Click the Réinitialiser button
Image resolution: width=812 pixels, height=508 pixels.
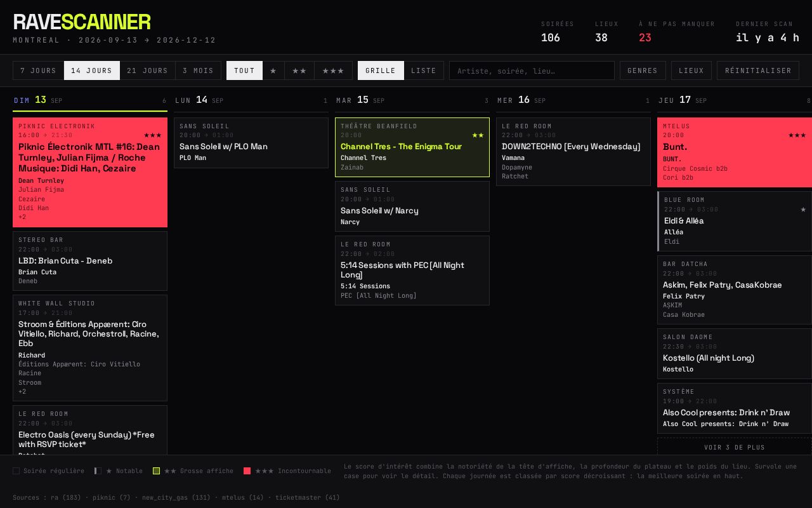pos(758,70)
